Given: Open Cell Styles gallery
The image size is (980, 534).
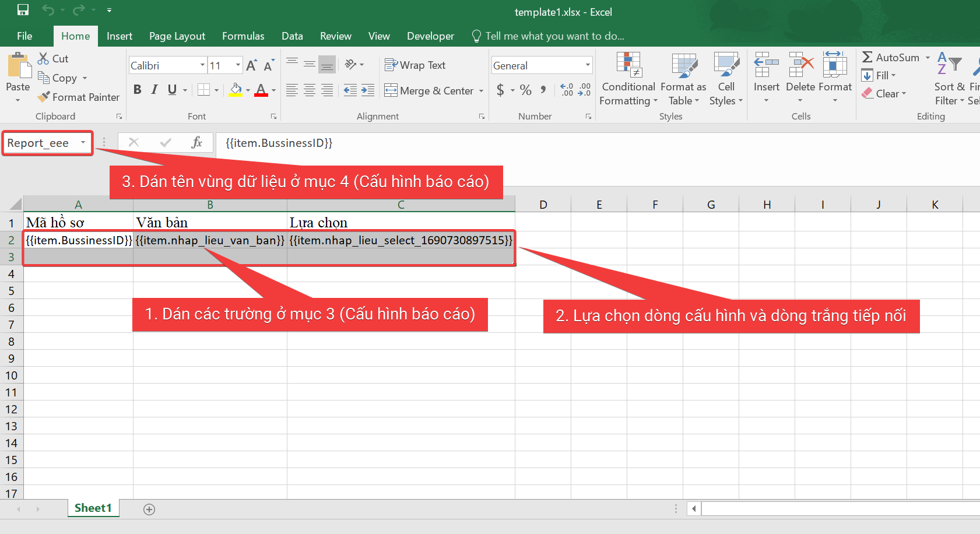Looking at the screenshot, I should pos(726,79).
